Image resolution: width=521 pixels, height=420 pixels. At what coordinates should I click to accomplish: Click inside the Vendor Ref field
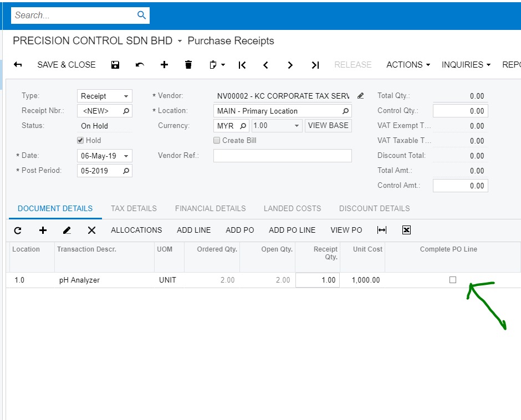coord(282,155)
